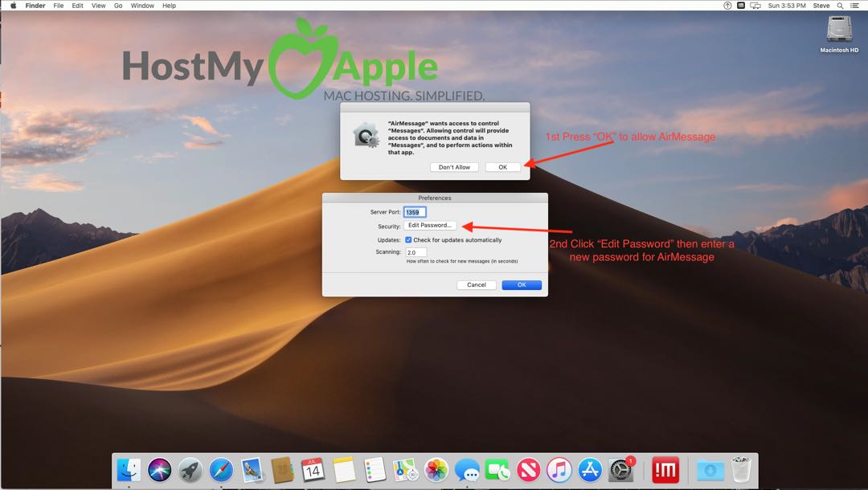Open Finder from the Dock
This screenshot has width=868, height=490.
(x=129, y=471)
